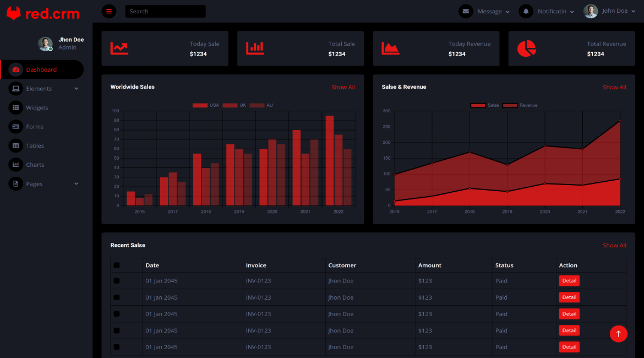Open the Widgets grid icon in sidebar
The height and width of the screenshot is (358, 644).
coord(15,108)
